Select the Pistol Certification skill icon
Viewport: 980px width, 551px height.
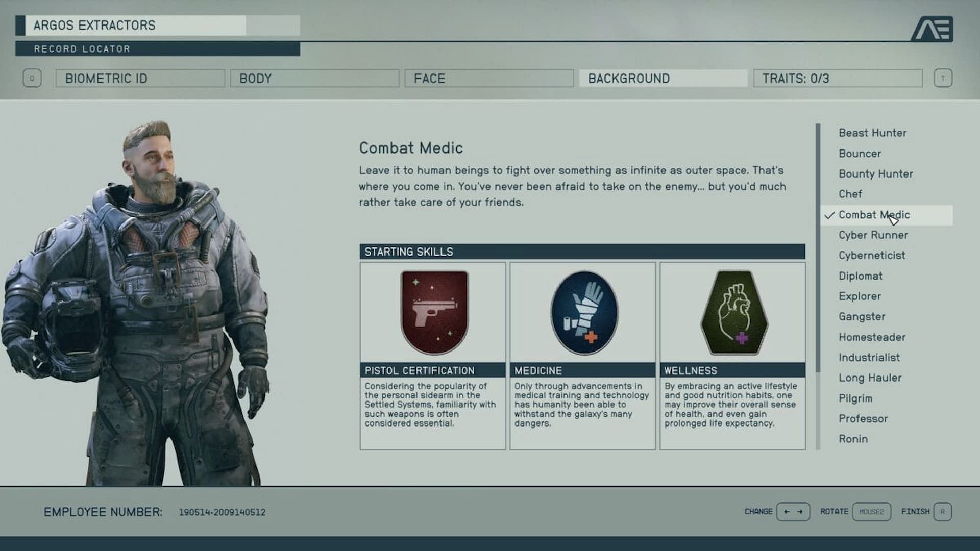433,312
